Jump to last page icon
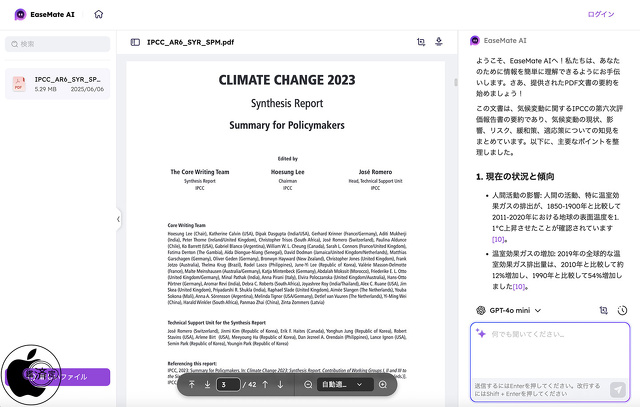Screen dimensions: 640x407 click(x=207, y=385)
